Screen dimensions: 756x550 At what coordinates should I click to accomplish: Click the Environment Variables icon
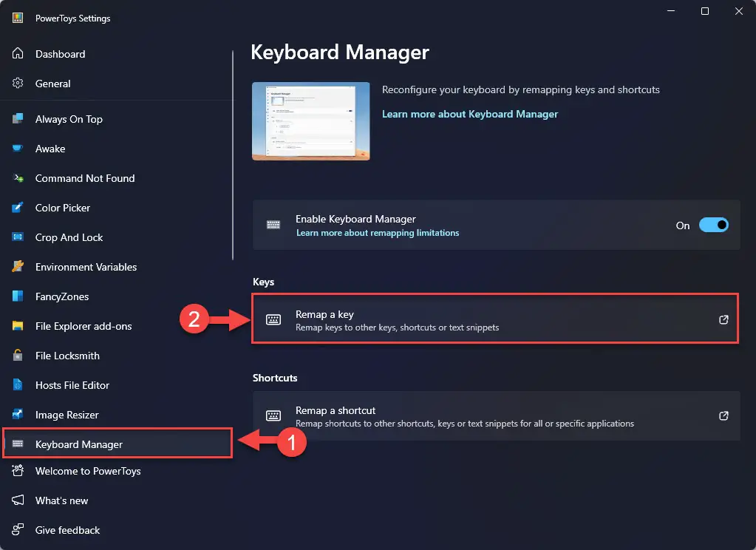pos(18,266)
